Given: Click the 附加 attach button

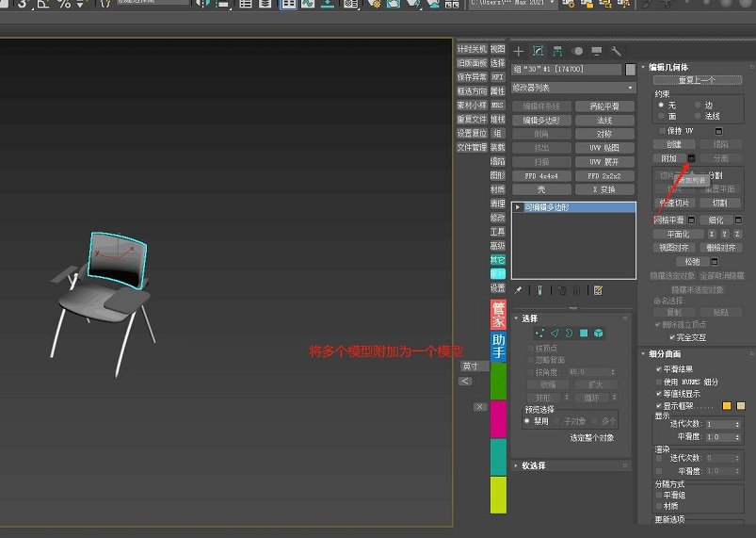Looking at the screenshot, I should point(669,158).
